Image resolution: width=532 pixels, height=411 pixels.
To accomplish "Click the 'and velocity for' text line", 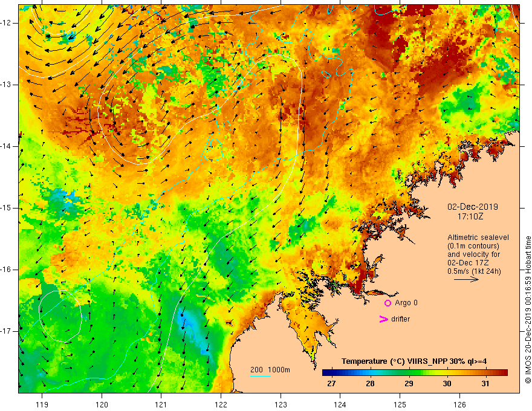I will 473,254.
